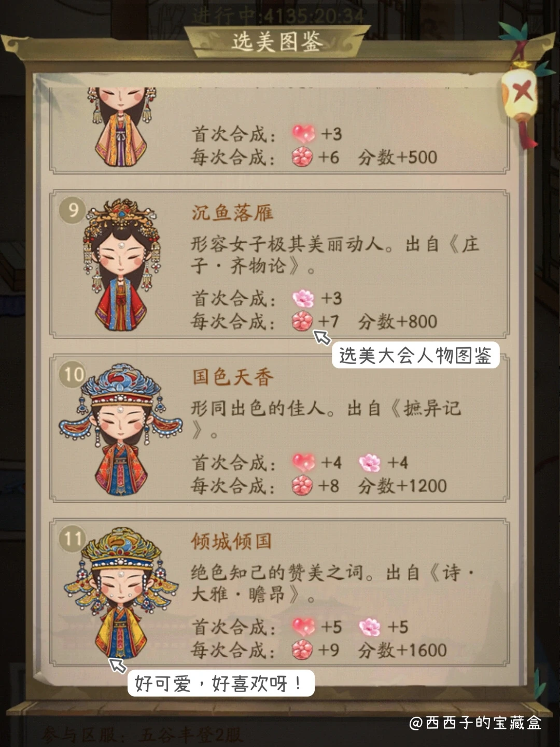Click red flower icon beside +8

tap(302, 486)
